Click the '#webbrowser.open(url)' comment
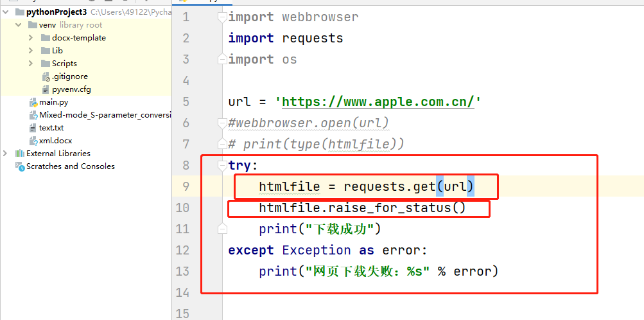The width and height of the screenshot is (644, 320). (308, 123)
